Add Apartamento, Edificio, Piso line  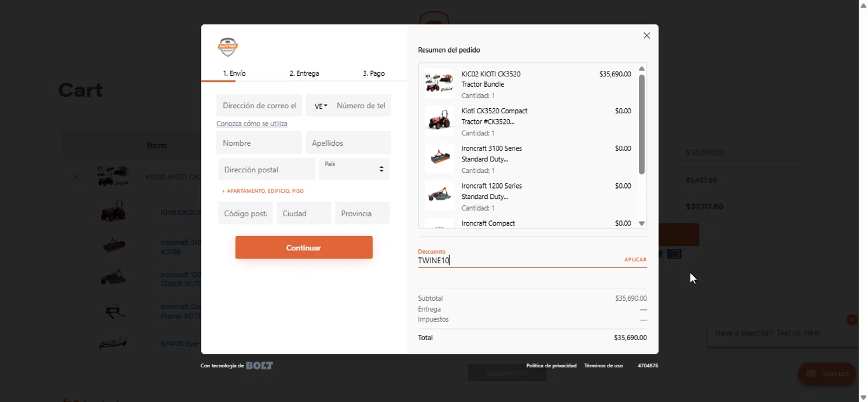coord(263,191)
